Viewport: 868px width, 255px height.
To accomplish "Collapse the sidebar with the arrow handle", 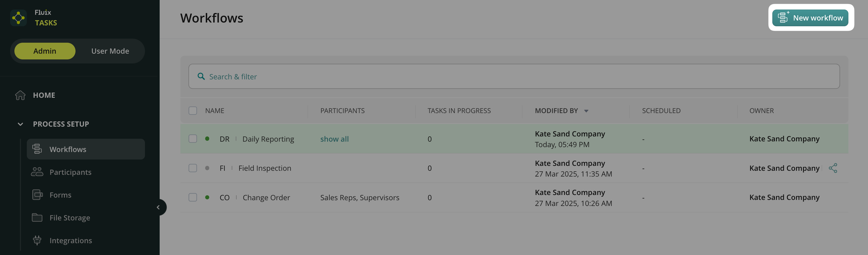I will (158, 207).
